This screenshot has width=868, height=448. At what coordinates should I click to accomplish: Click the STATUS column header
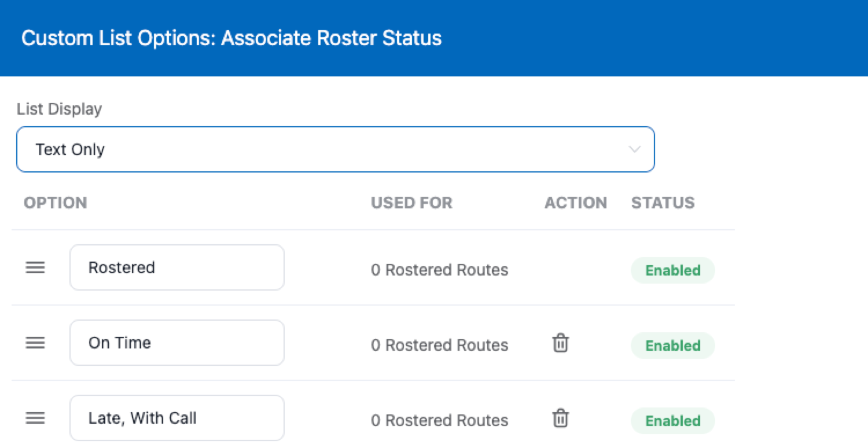(663, 203)
